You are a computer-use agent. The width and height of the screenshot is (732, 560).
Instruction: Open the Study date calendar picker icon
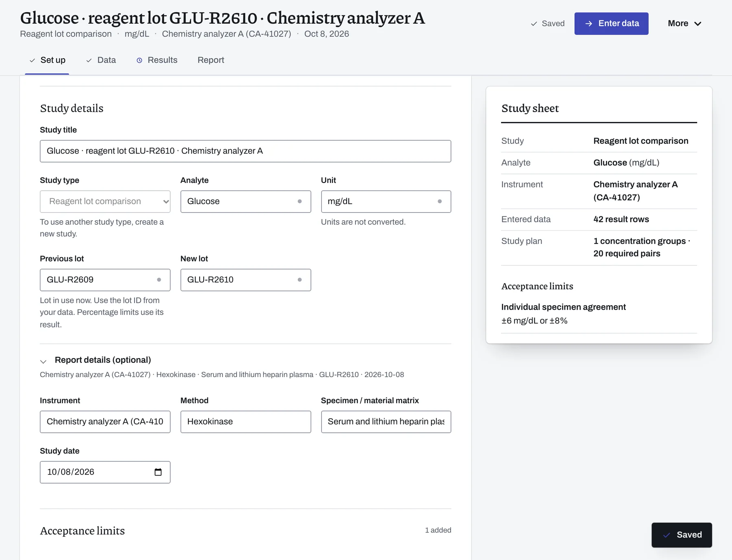[158, 472]
